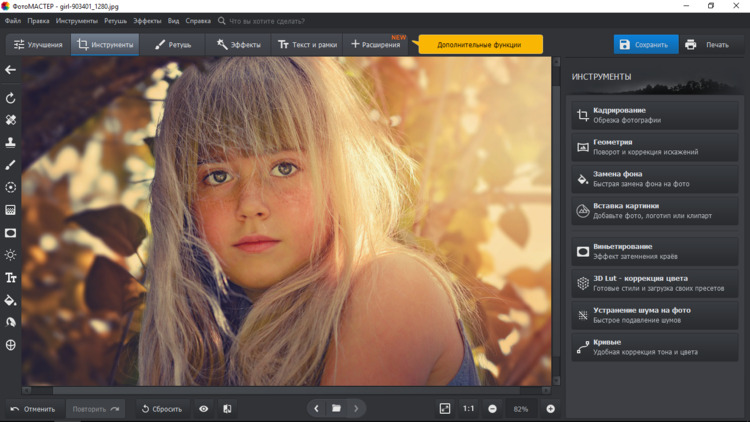Open the Эффекты menu in menu bar
The image size is (750, 422).
click(x=147, y=21)
